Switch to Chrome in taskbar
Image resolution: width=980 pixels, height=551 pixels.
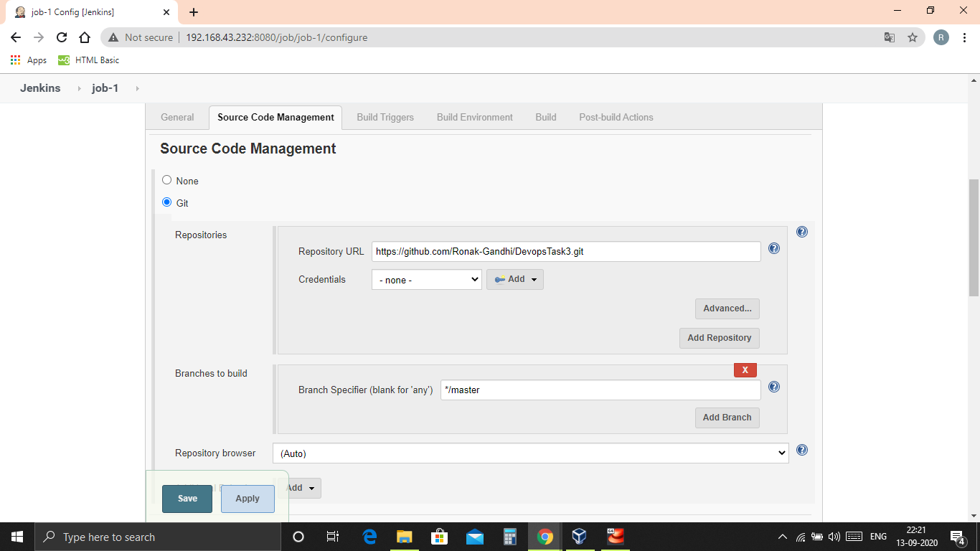[545, 537]
